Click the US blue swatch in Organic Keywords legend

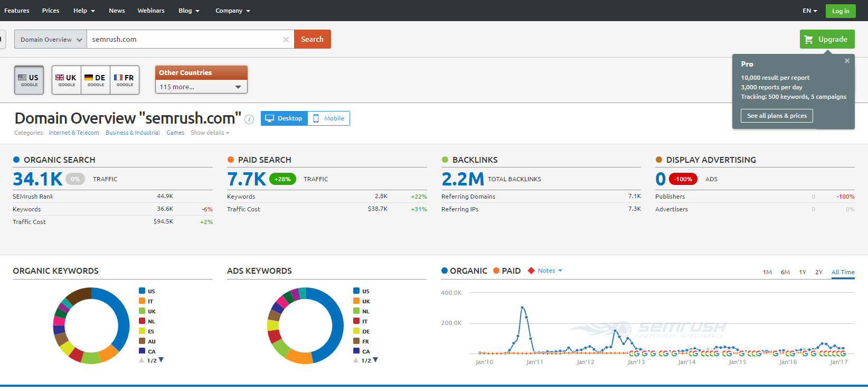(x=142, y=291)
